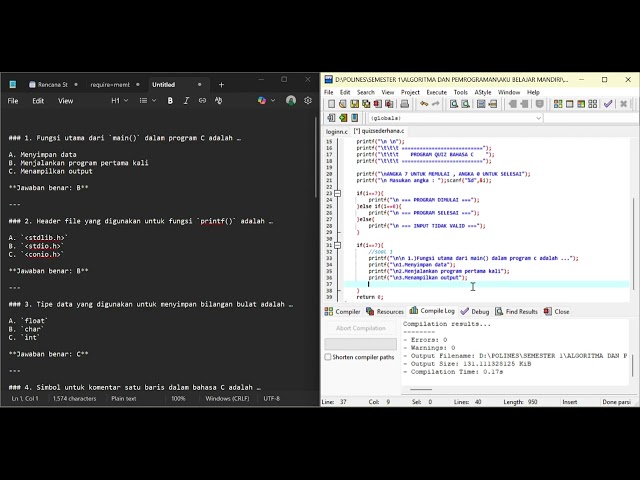
Task: Click the Open file icon in Dev-C++ toolbar
Action: coord(343,104)
